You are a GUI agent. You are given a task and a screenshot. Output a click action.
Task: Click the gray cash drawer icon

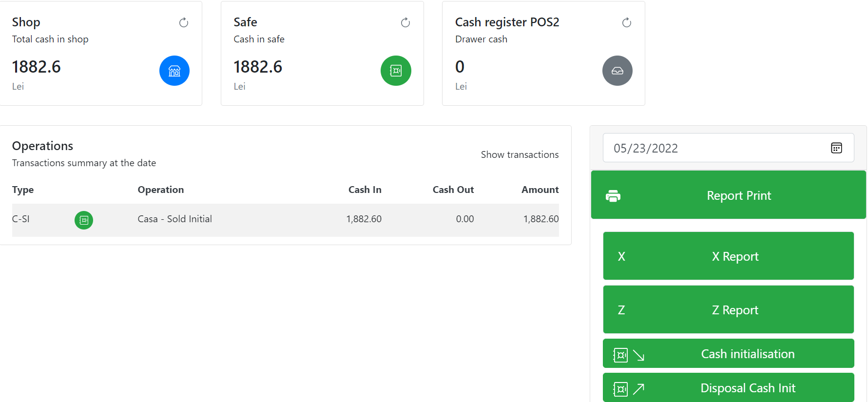click(x=617, y=71)
